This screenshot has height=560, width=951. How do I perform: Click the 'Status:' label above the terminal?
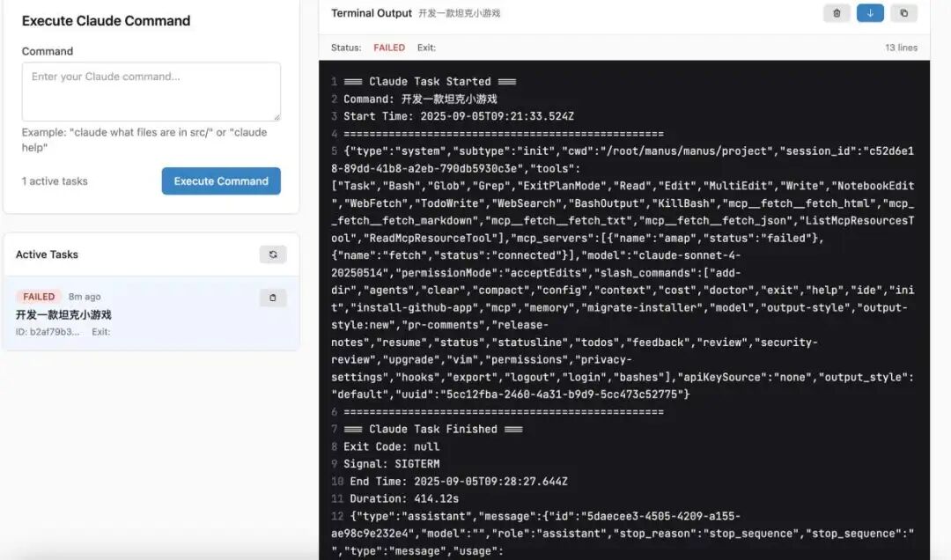point(346,48)
